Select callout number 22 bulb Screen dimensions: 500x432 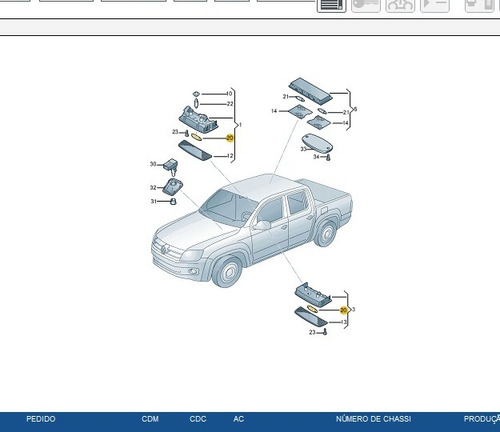pos(230,104)
